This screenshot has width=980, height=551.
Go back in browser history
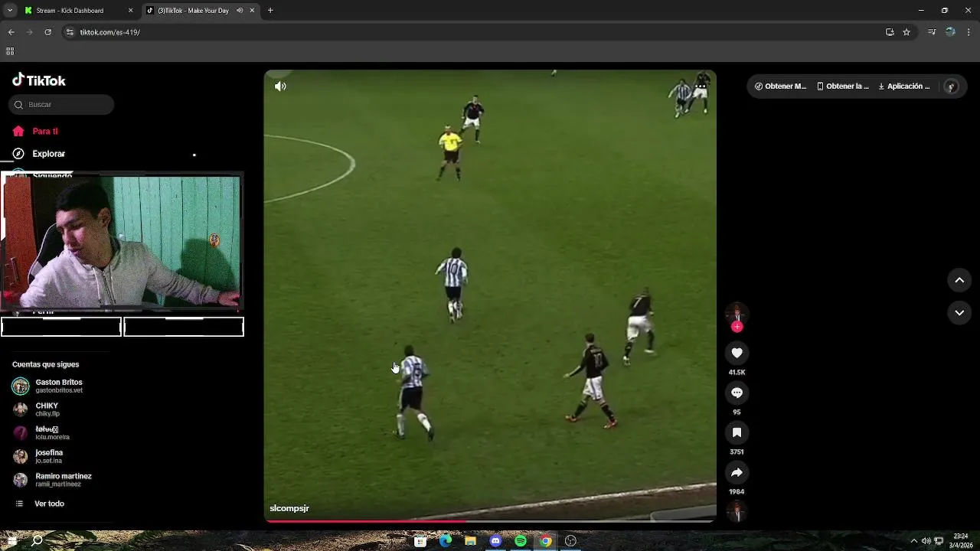coord(11,32)
